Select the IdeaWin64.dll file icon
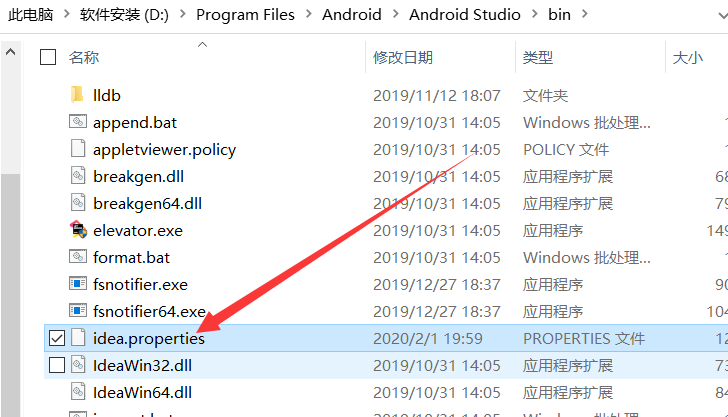 pyautogui.click(x=78, y=391)
